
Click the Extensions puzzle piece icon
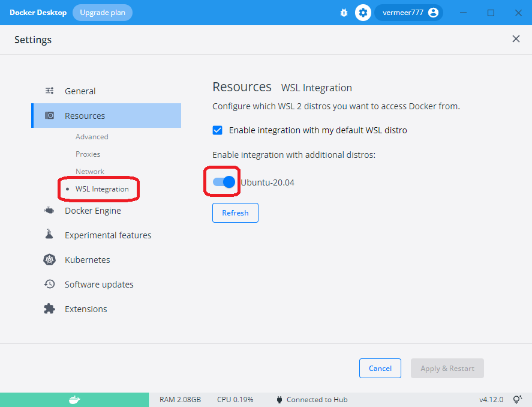point(50,309)
